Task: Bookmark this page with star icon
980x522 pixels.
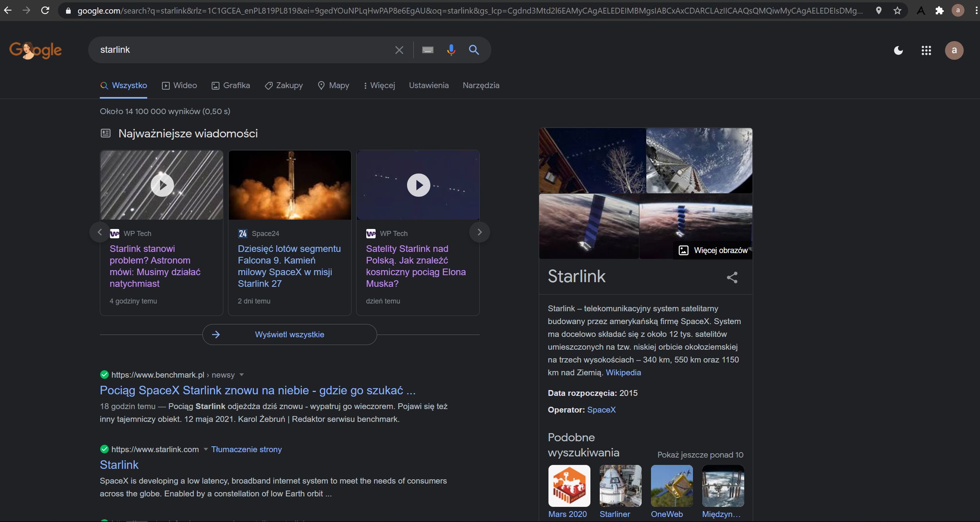Action: click(x=897, y=10)
